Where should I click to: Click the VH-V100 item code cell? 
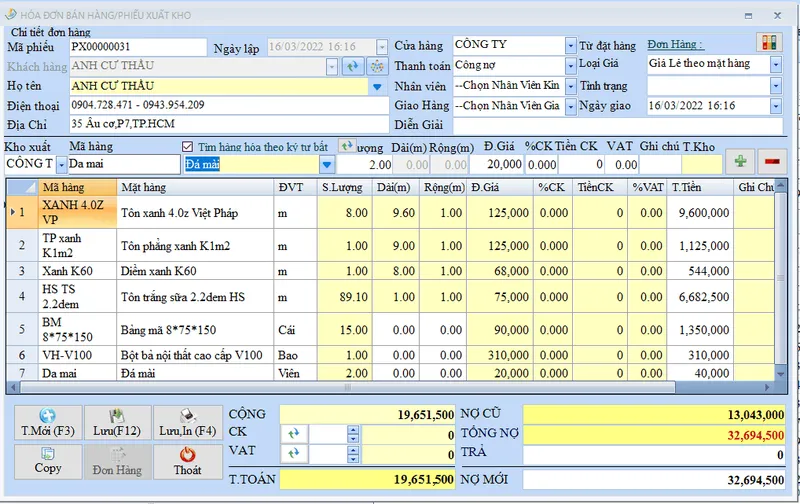(77, 355)
